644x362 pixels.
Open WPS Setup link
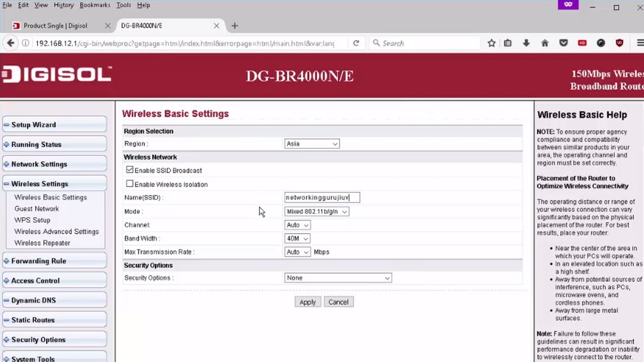(32, 220)
